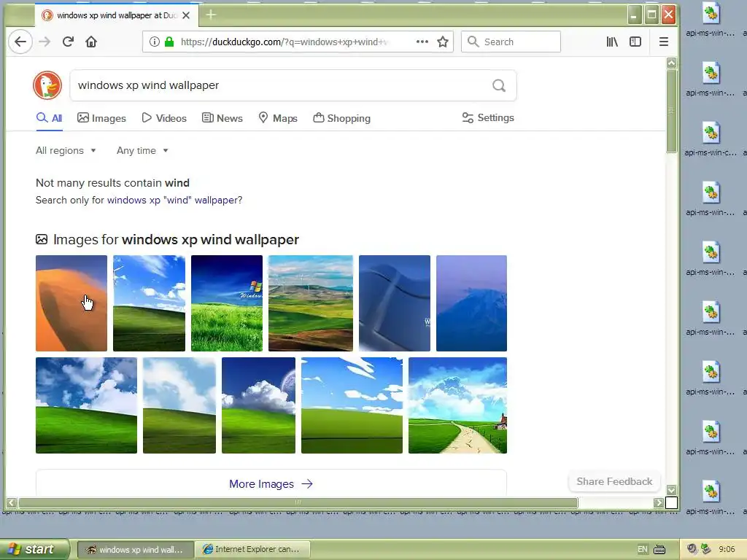Image resolution: width=747 pixels, height=560 pixels.
Task: Click the horizontal scrollbar right arrow
Action: [659, 502]
